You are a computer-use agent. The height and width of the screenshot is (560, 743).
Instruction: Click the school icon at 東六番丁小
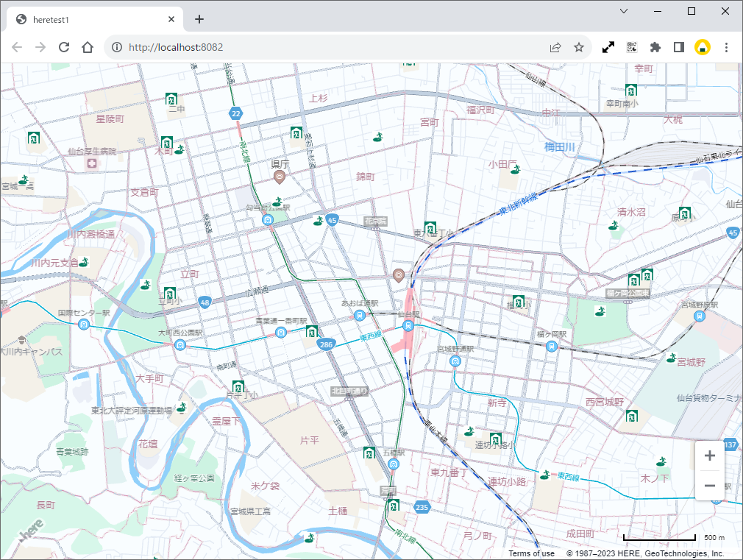(430, 227)
